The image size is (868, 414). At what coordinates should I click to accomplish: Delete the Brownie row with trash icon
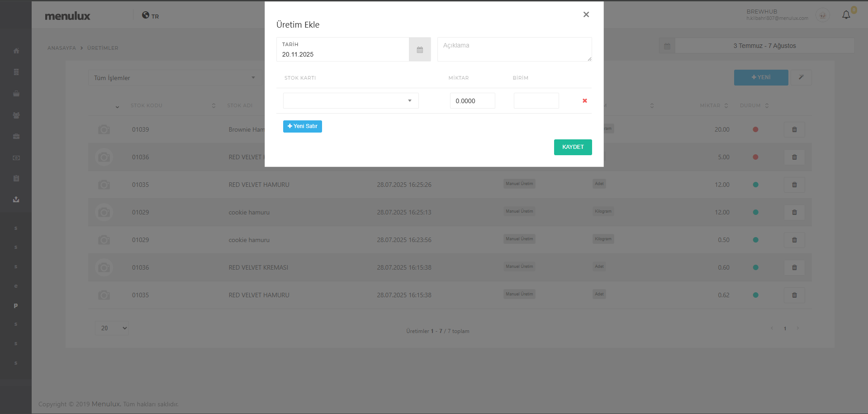794,130
